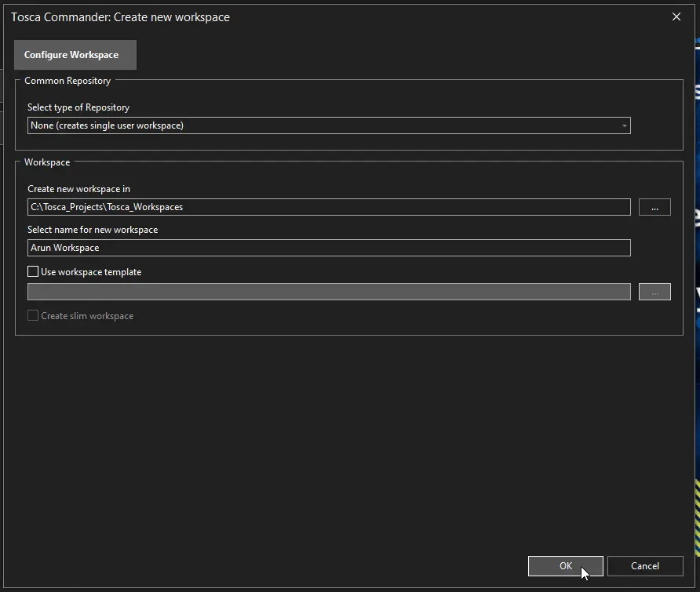Confirm workspace creation with OK
The image size is (700, 592).
click(565, 566)
